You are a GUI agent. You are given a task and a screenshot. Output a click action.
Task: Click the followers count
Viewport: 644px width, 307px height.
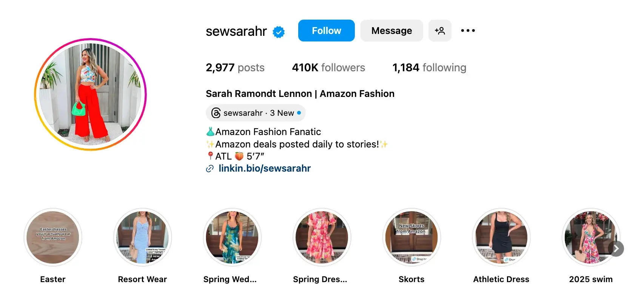coord(328,68)
